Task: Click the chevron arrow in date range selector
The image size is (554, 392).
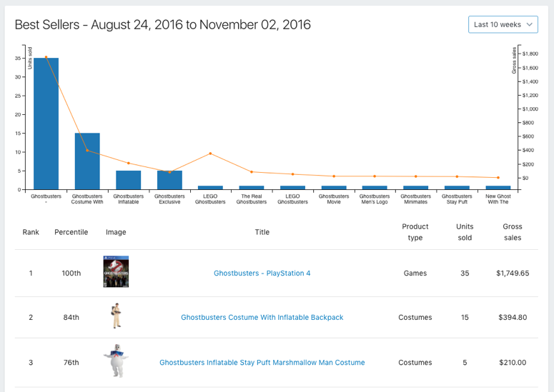Action: tap(530, 24)
